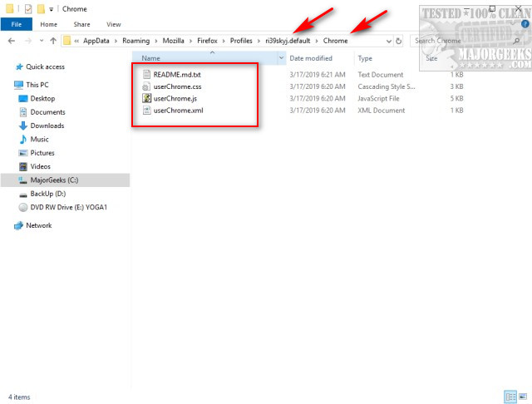Click the Music note icon

(x=23, y=139)
